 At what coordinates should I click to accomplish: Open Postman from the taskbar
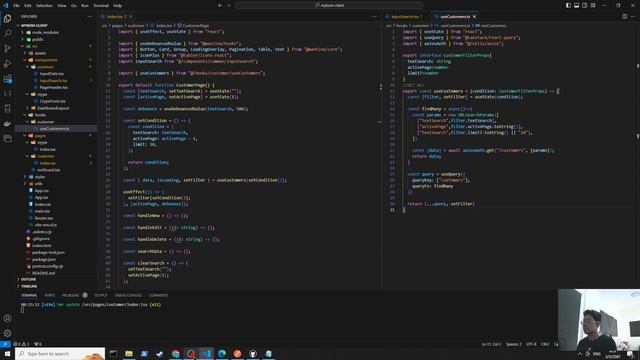(237, 353)
